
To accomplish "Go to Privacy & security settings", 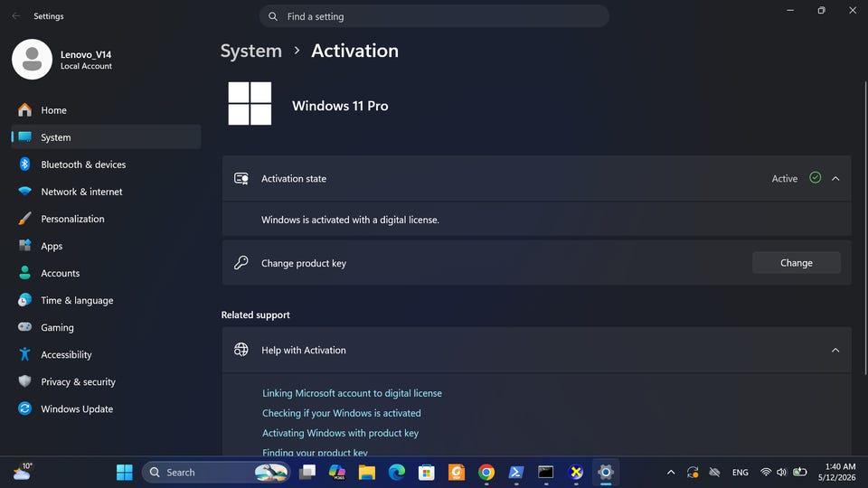I will [x=106, y=381].
